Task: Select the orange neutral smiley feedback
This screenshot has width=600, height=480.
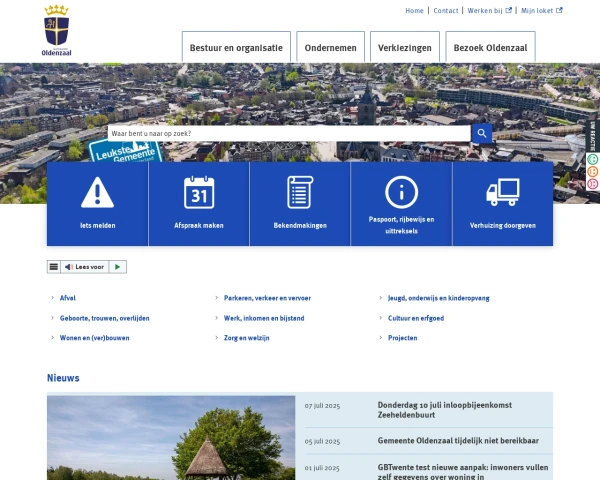Action: tap(593, 171)
